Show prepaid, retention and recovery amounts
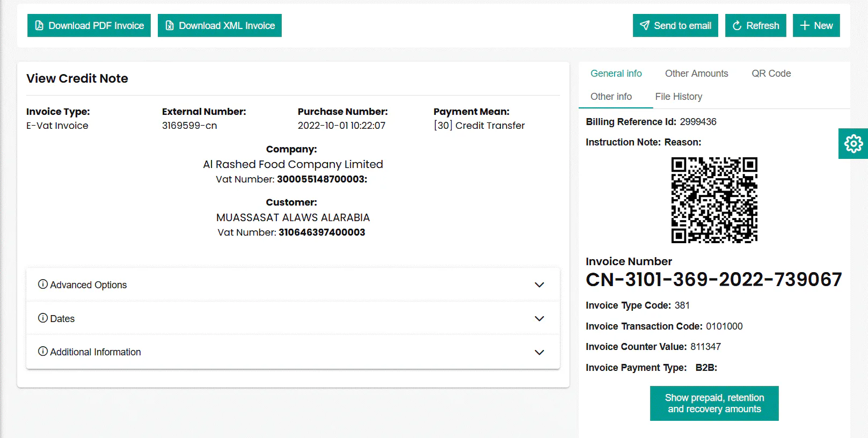 click(714, 403)
